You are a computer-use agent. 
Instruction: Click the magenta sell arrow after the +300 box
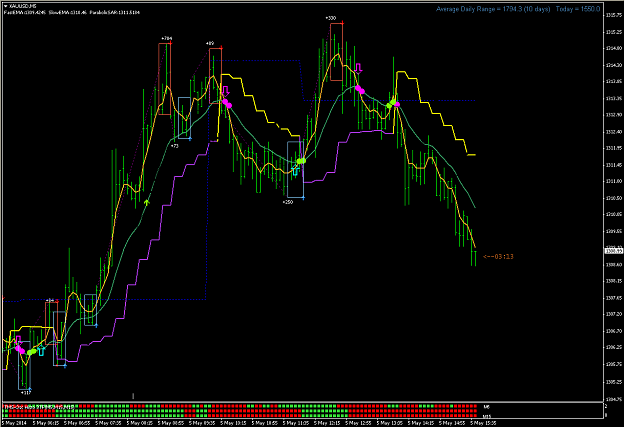(358, 68)
